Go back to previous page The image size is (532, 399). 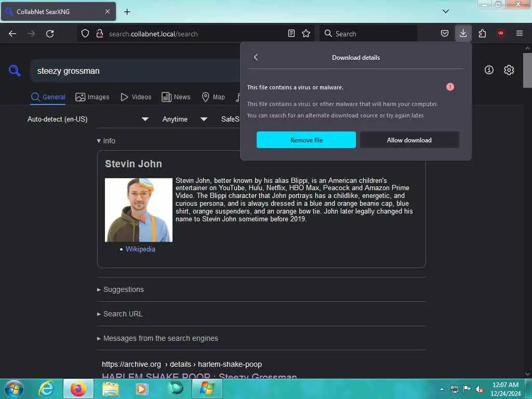point(12,33)
